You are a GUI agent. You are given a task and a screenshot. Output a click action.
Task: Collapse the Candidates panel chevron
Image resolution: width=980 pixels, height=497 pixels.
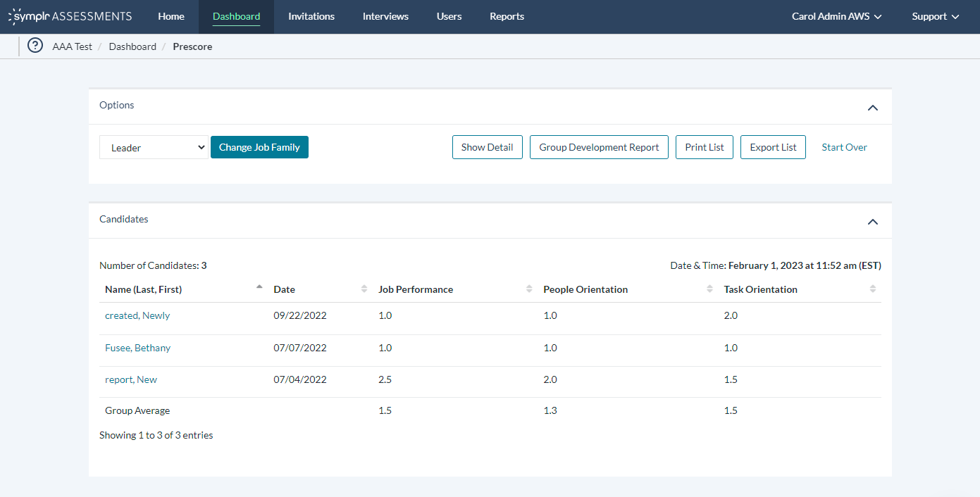[872, 222]
